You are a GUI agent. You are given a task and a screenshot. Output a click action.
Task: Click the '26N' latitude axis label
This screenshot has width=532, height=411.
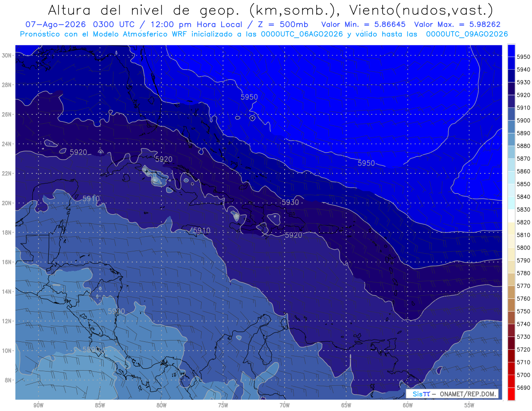(x=7, y=114)
